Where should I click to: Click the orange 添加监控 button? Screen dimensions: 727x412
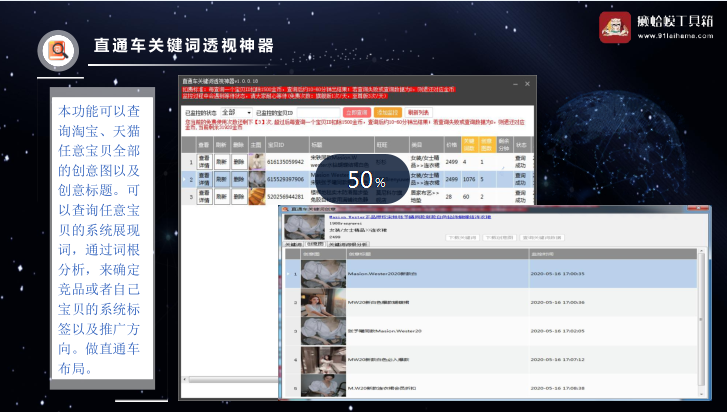(x=388, y=113)
